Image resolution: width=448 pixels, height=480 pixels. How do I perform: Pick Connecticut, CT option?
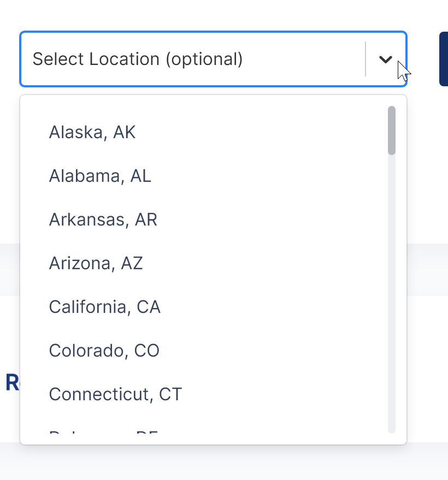coord(115,394)
